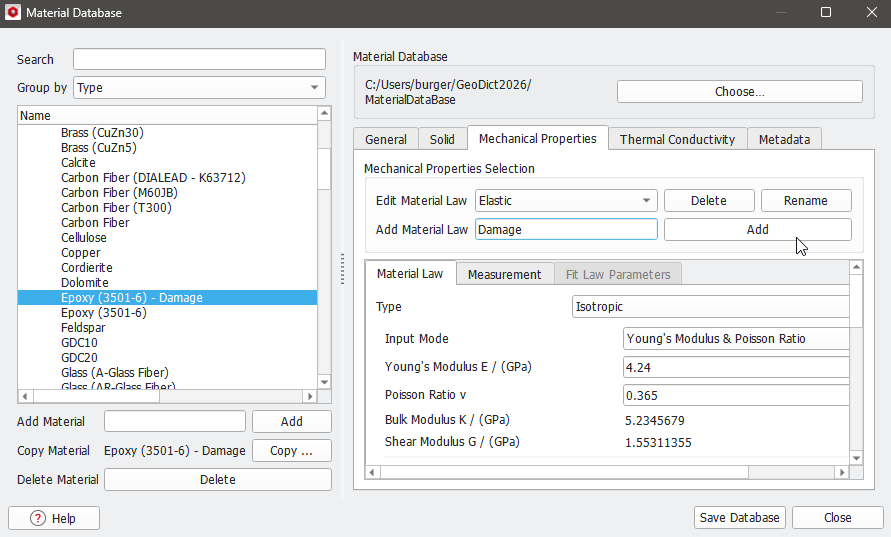Viewport: 891px width, 537px height.
Task: Expand the Edit Material Law dropdown
Action: (x=566, y=201)
